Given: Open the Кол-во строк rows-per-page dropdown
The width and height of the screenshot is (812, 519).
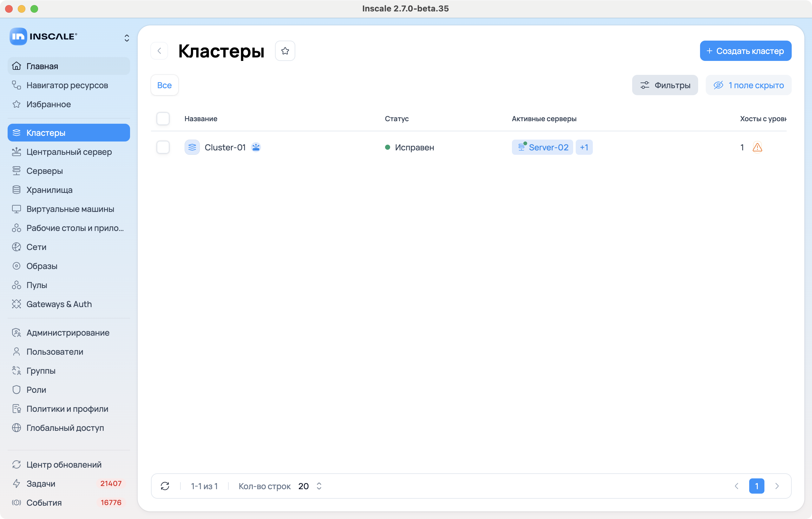Looking at the screenshot, I should point(311,486).
